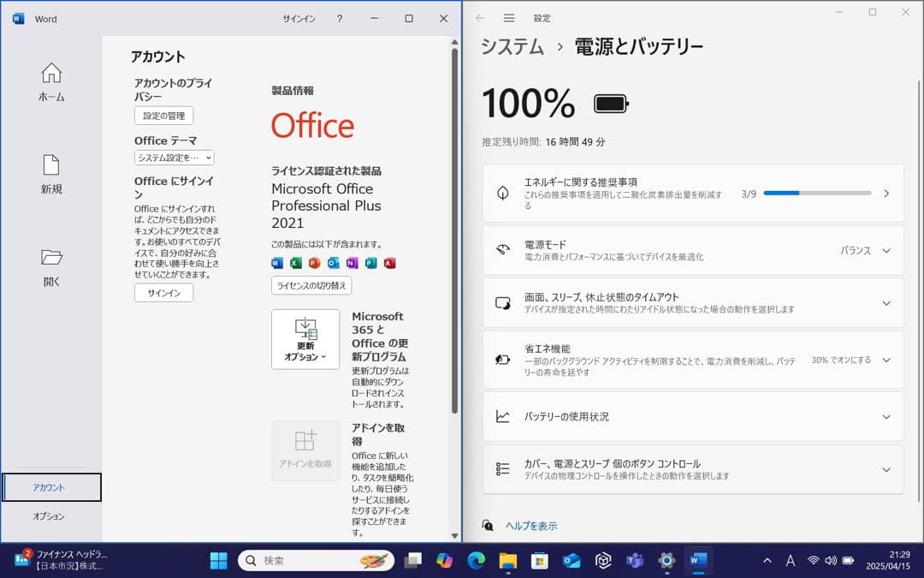This screenshot has height=578, width=924.
Task: Click the サインイン button under Office にサインイン
Action: (163, 292)
